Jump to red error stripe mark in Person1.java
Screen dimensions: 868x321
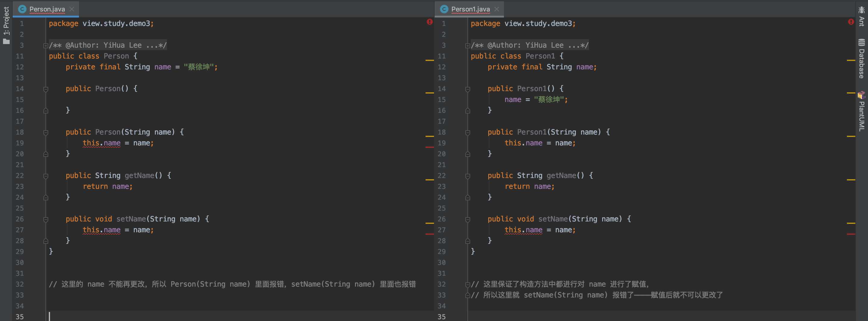pyautogui.click(x=851, y=234)
